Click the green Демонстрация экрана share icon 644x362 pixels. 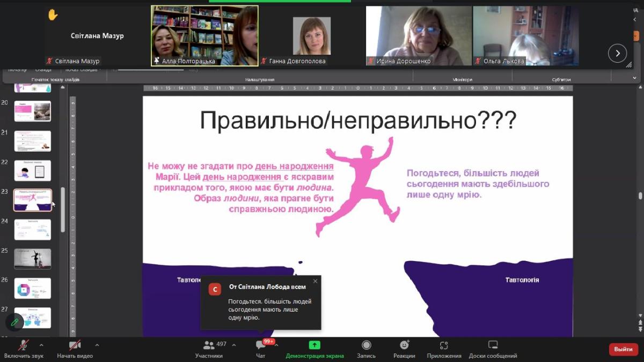[314, 345]
